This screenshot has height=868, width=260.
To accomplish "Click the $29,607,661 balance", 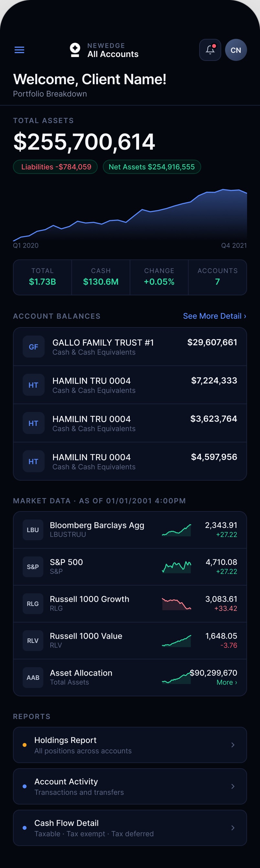I will [212, 342].
